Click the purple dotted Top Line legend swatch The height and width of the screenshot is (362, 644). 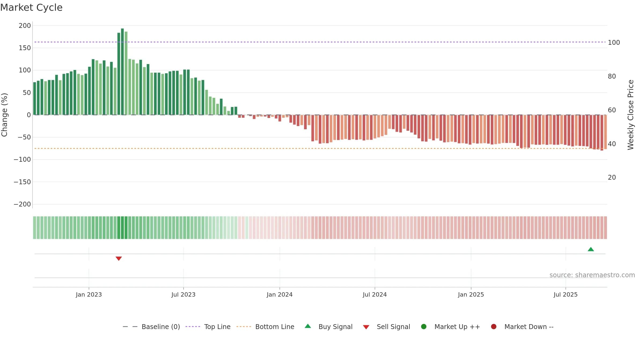(193, 327)
